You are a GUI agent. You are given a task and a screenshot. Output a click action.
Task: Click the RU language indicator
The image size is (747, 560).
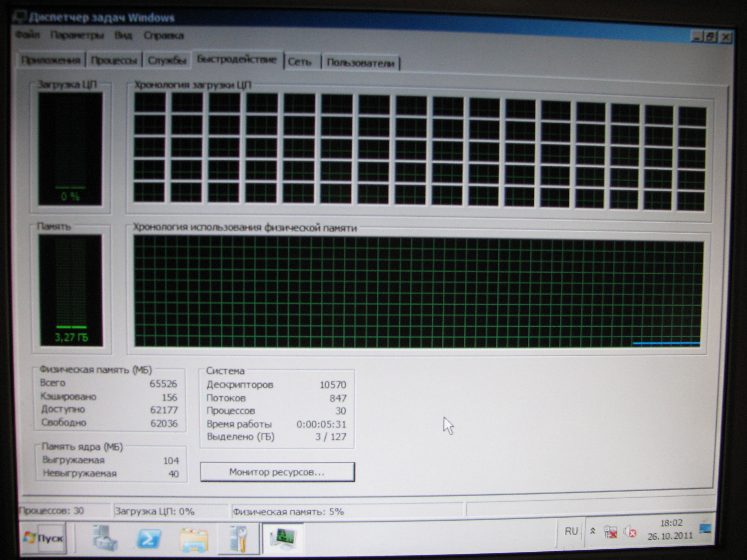tap(571, 531)
